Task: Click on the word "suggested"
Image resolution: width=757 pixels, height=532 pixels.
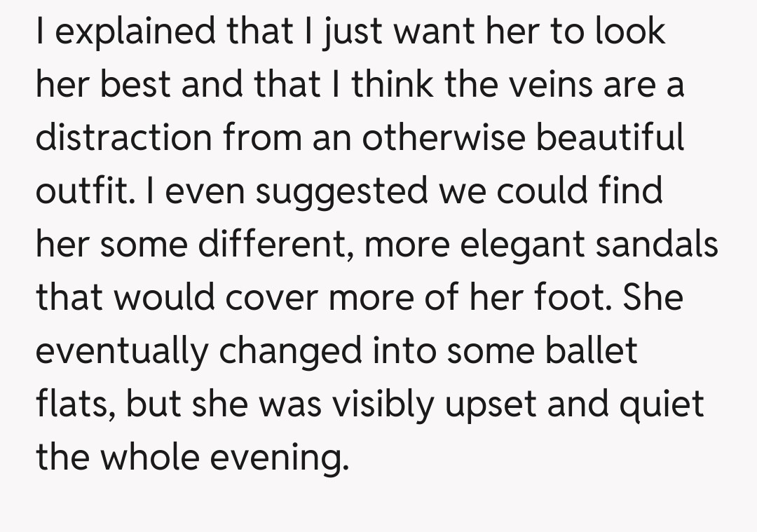Action: 341,191
